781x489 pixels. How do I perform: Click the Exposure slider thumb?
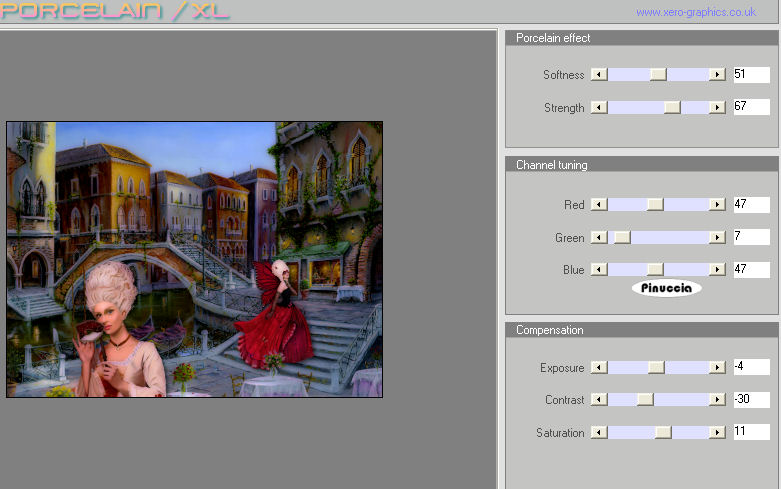pyautogui.click(x=656, y=367)
